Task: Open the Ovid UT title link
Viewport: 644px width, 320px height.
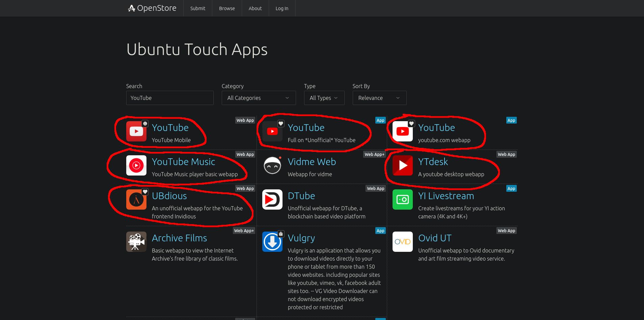Action: (435, 238)
